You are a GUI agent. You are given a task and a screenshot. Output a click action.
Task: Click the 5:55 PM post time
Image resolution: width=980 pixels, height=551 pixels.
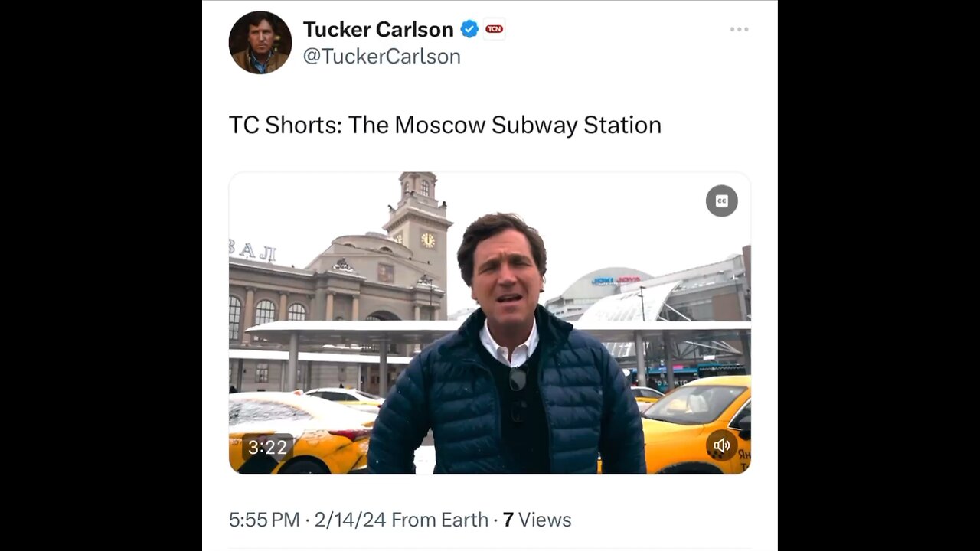pos(264,520)
